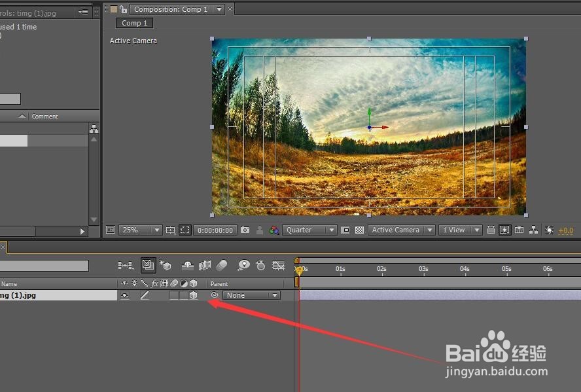Open Brainstorm lightbulb icon
The height and width of the screenshot is (392, 581).
click(244, 265)
